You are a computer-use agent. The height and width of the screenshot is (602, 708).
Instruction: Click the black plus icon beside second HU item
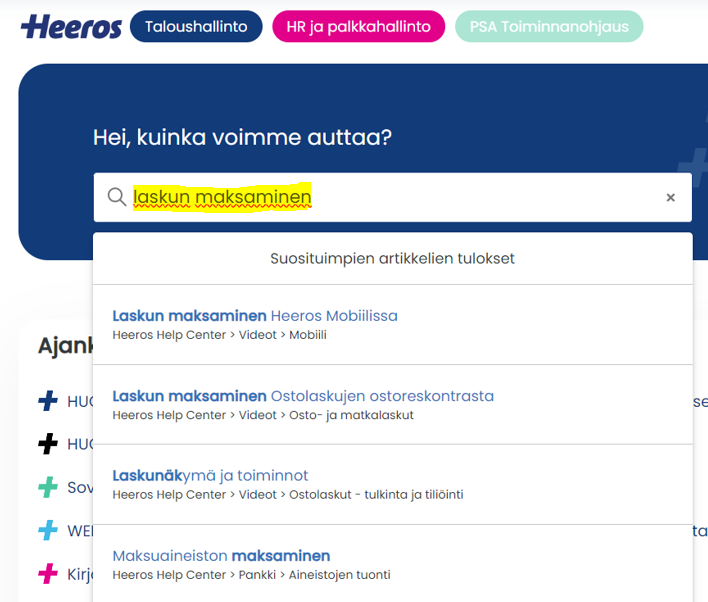(x=48, y=443)
